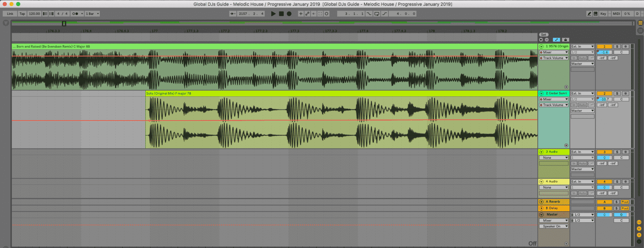Toggle Returns section R icon
This screenshot has width=644, height=248.
pyautogui.click(x=639, y=229)
